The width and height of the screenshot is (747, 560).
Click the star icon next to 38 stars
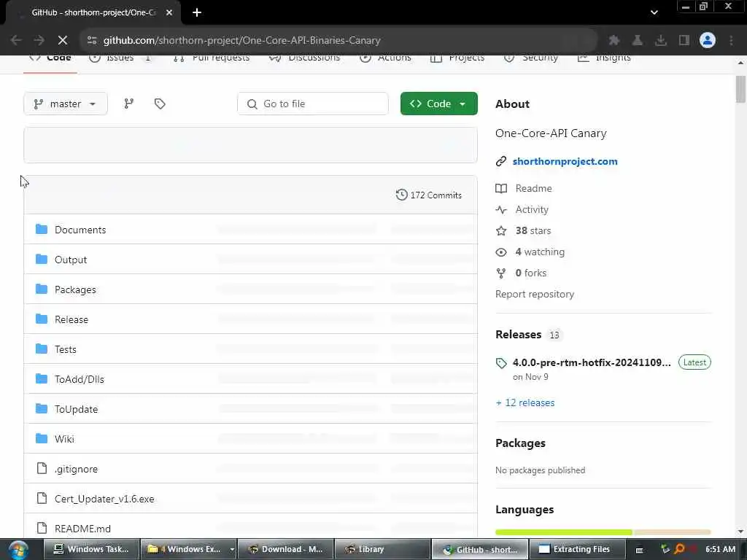(x=501, y=231)
